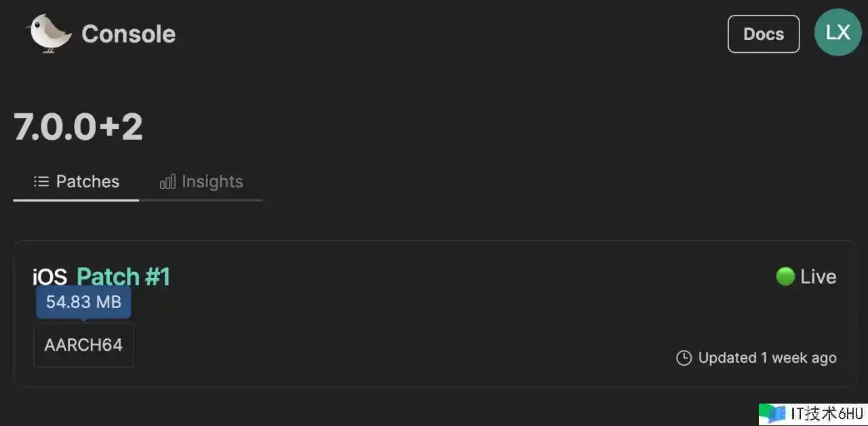Click the green Live status dot
868x426 pixels.
click(785, 277)
